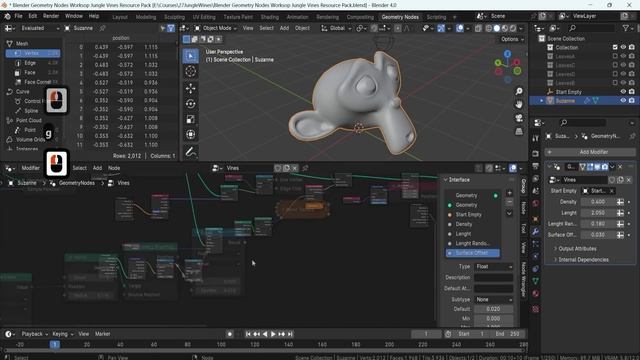Switch to the Shading workspace tab

click(270, 17)
